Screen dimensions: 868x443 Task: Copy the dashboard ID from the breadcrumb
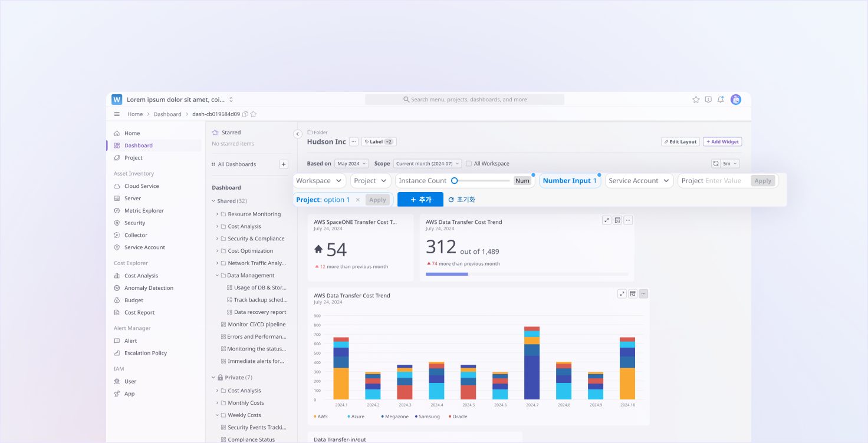click(x=245, y=114)
